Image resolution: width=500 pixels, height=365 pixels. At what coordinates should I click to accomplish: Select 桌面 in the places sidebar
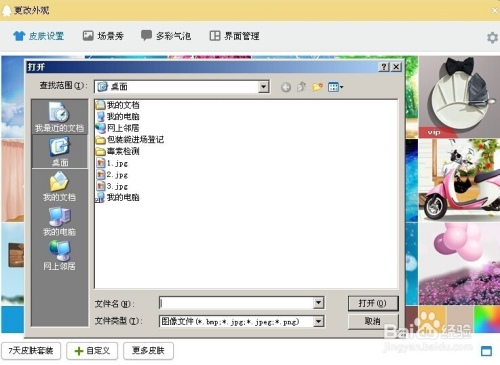60,152
